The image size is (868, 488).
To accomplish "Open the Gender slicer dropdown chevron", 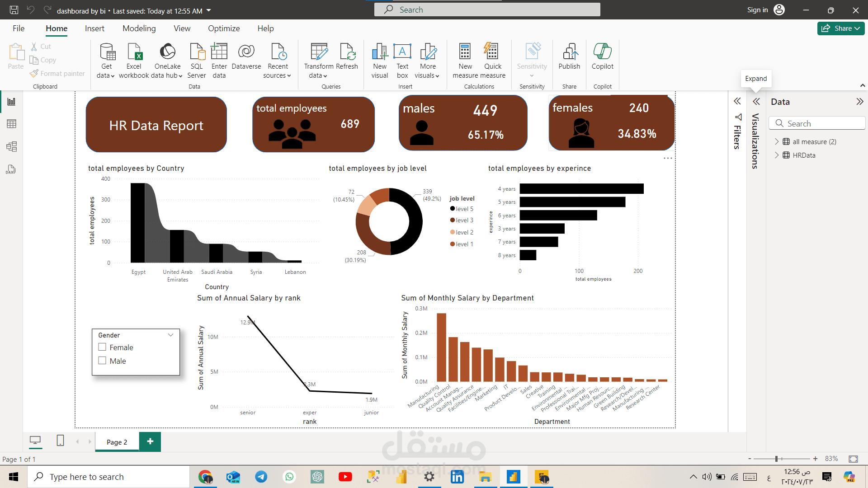I will (x=171, y=335).
